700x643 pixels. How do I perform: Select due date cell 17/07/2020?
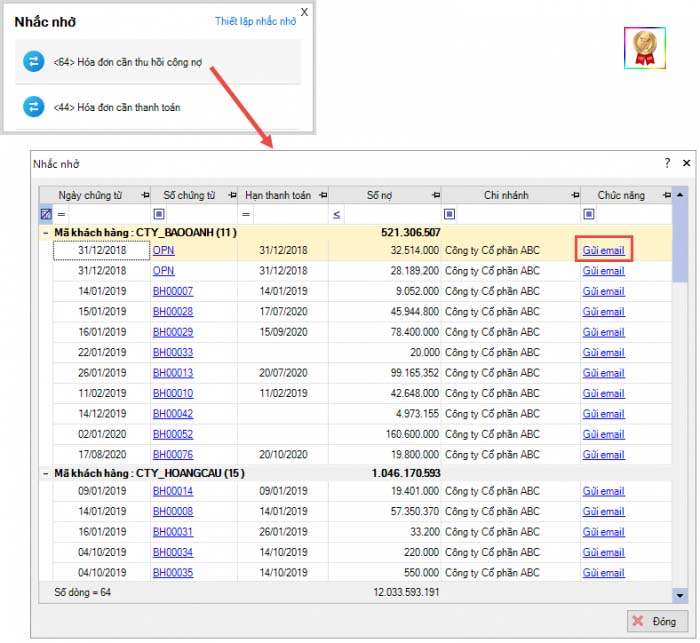point(283,312)
